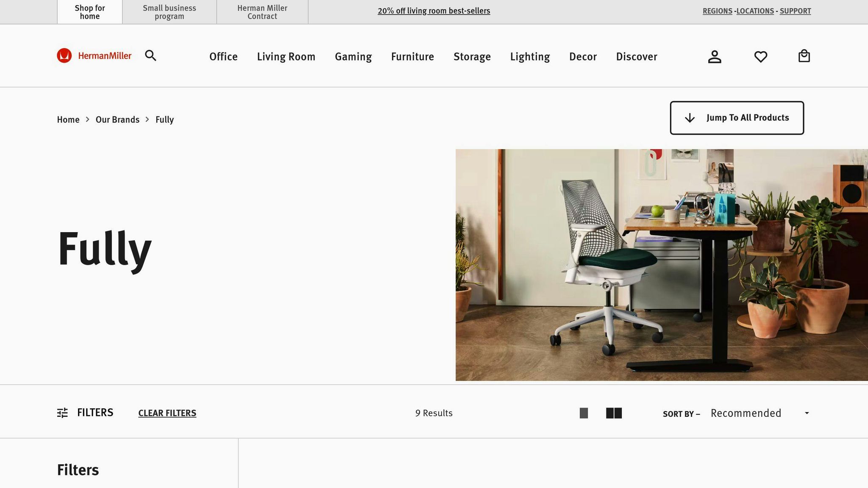This screenshot has height=488, width=868.
Task: Open the Gaming menu
Action: 353,56
